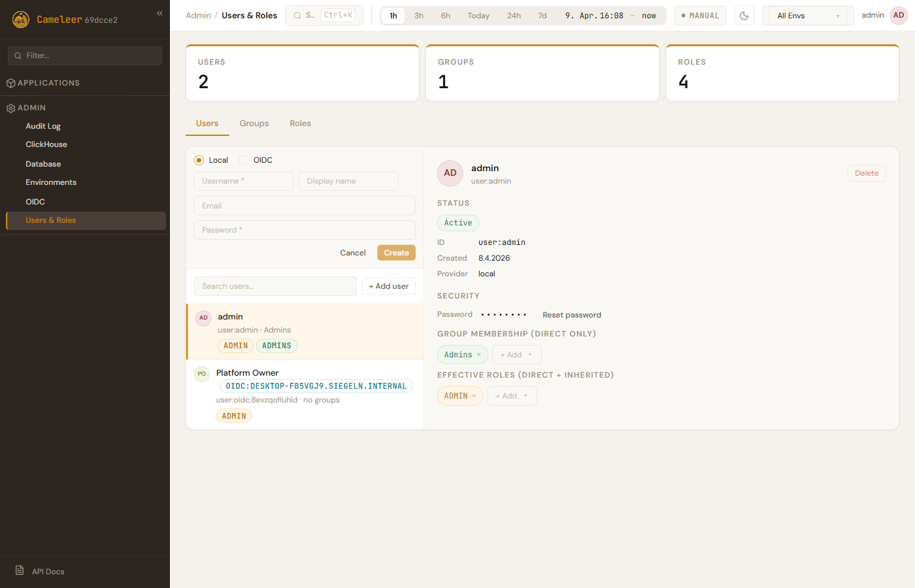Click the Reset password link
This screenshot has width=915, height=588.
pyautogui.click(x=571, y=315)
